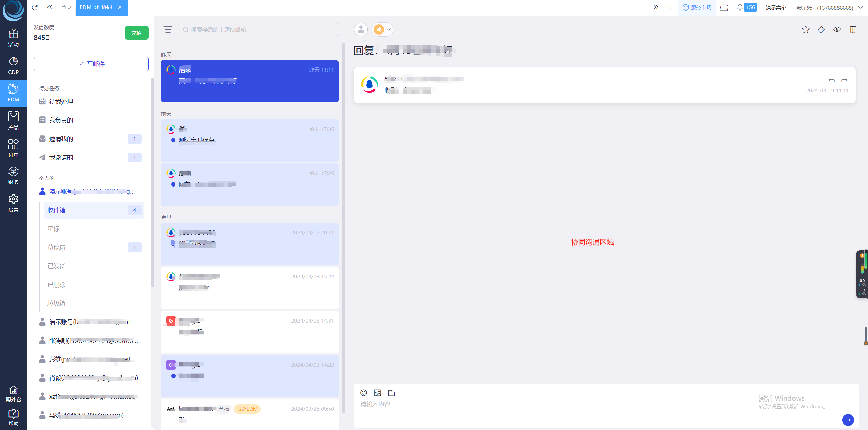
Task: Open the 财务 sidebar section
Action: click(13, 176)
